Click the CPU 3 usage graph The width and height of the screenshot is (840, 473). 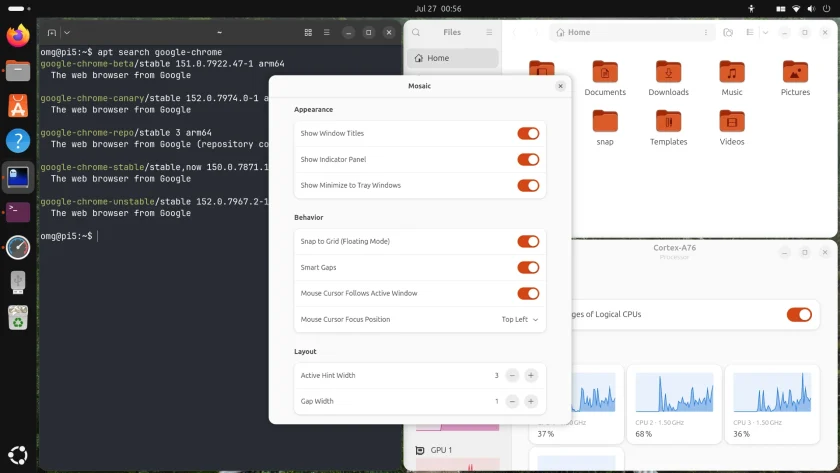[772, 393]
